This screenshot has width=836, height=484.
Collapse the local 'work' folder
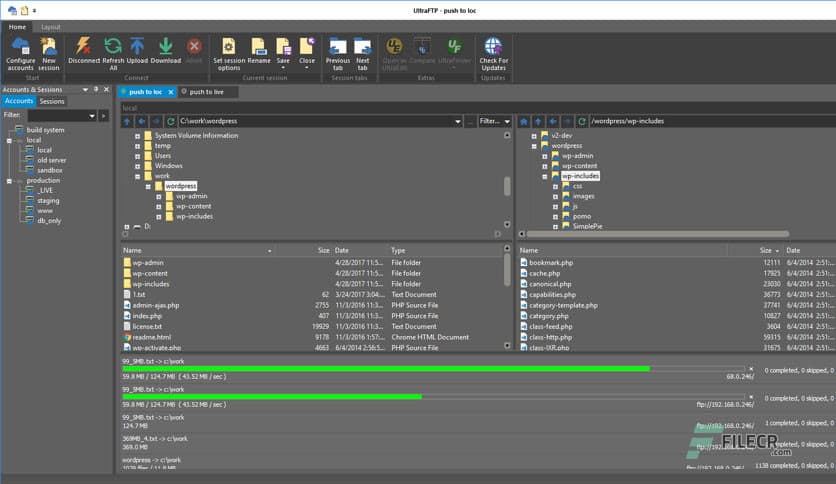[137, 176]
